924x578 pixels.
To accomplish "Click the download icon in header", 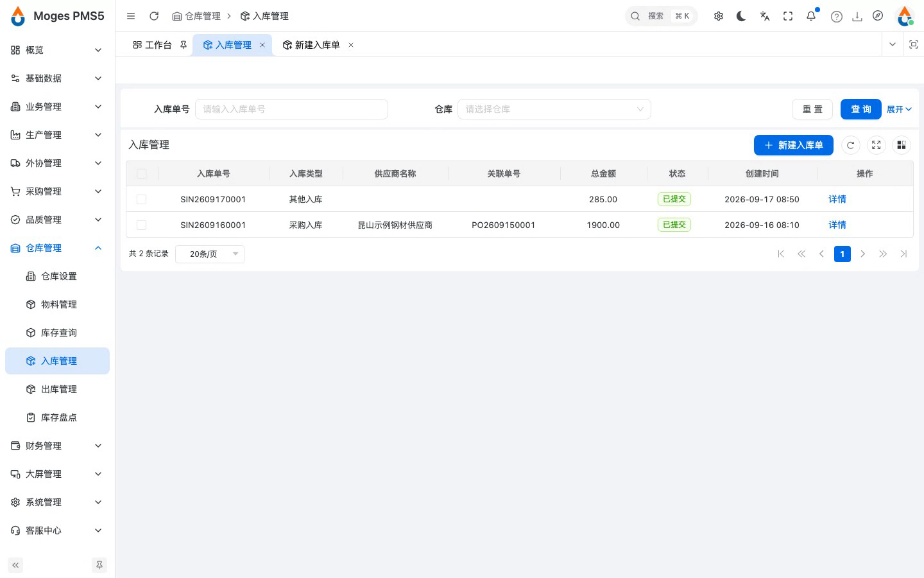I will point(857,17).
